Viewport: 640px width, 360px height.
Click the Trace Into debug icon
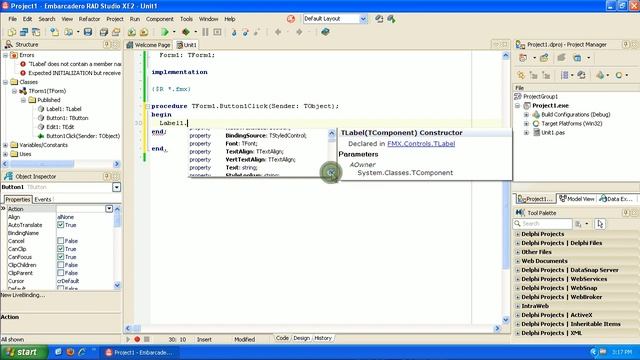[234, 32]
